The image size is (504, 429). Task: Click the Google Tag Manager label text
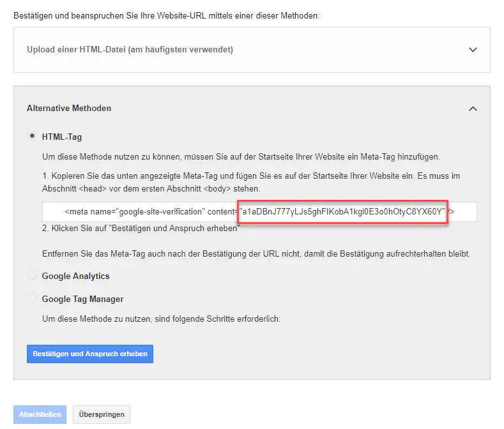coord(82,299)
